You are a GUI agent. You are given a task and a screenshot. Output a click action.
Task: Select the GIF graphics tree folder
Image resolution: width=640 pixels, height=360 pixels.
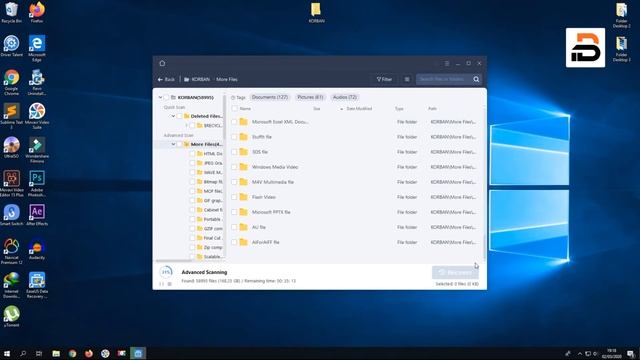209,201
